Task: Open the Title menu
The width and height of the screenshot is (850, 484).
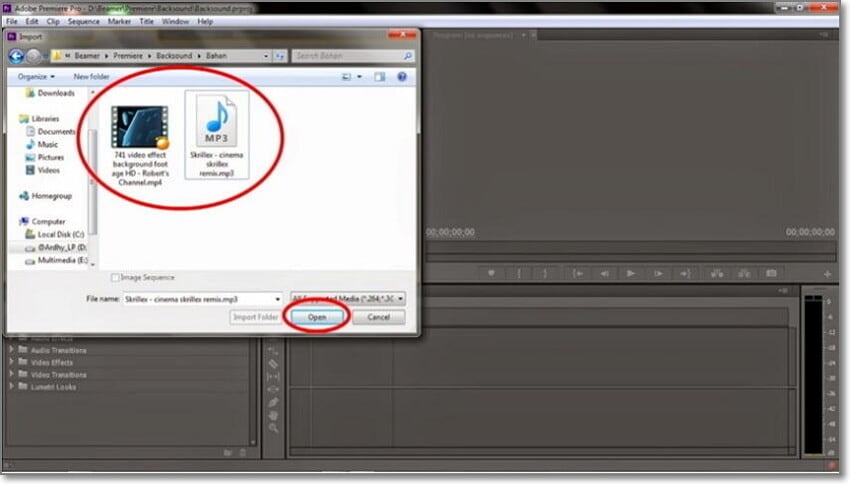Action: 146,21
